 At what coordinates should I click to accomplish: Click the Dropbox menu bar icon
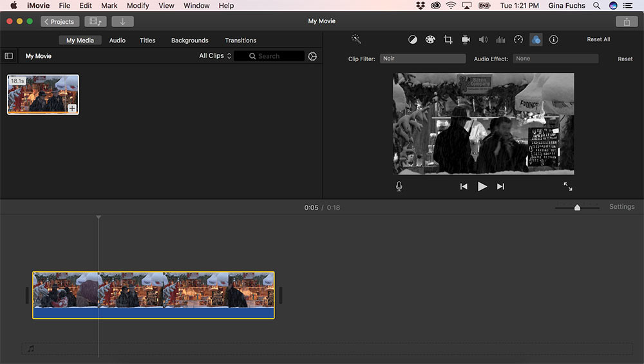420,6
